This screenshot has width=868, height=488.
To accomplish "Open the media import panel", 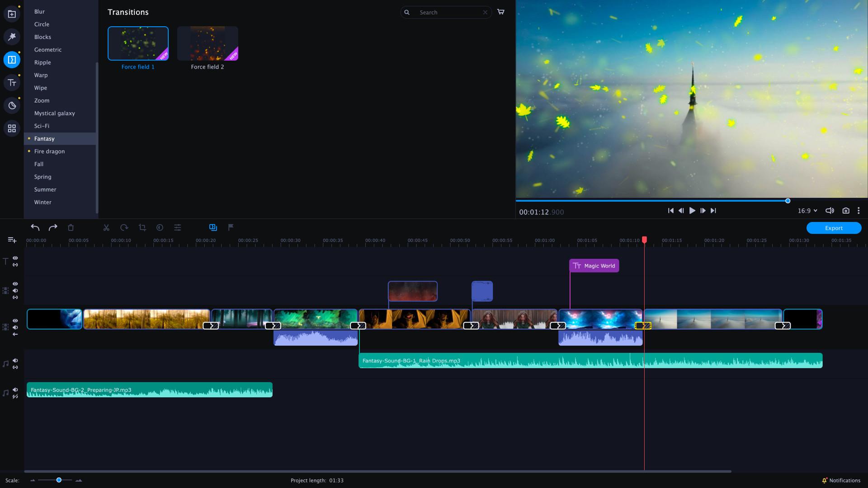I will coord(12,13).
